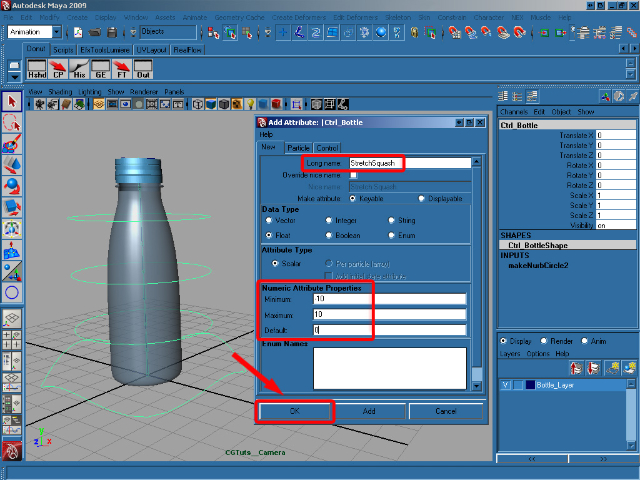Screen dimensions: 640x480
Task: Switch to the Particle tab
Action: [x=298, y=148]
